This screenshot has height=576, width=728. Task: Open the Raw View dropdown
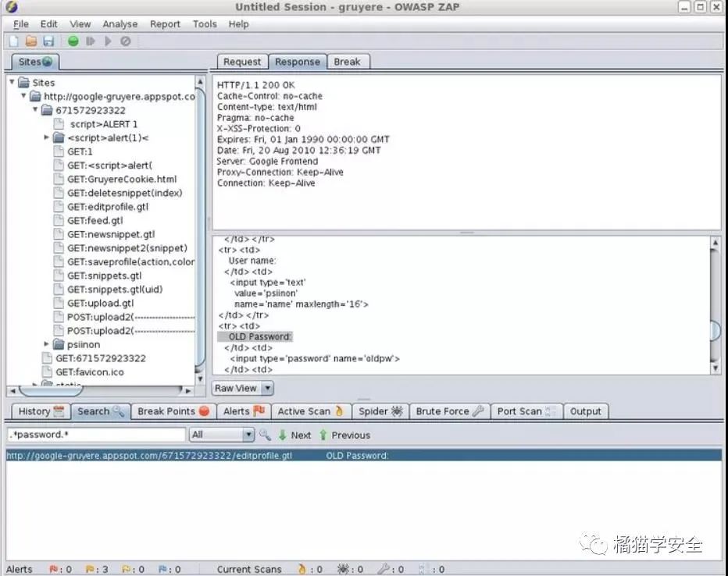pos(243,388)
